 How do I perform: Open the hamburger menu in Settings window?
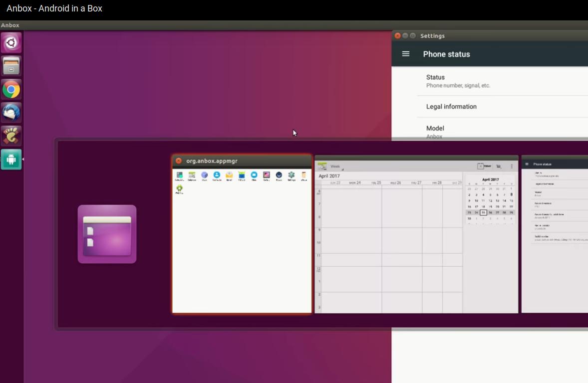point(405,54)
